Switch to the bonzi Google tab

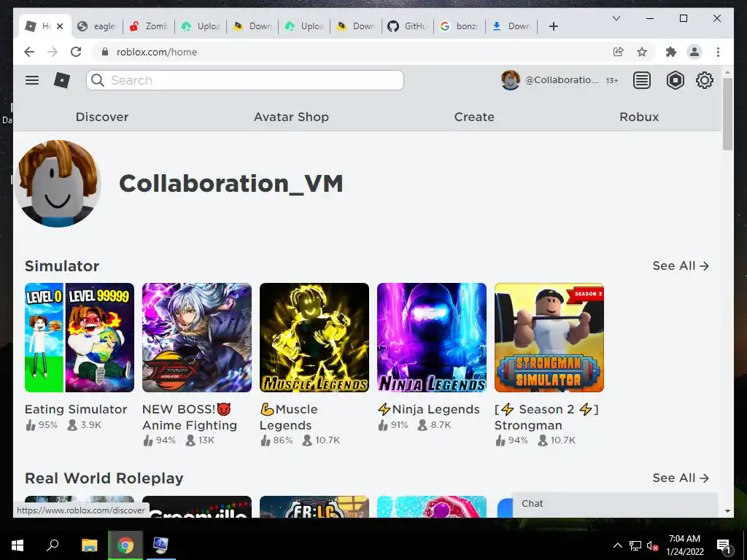click(x=460, y=26)
